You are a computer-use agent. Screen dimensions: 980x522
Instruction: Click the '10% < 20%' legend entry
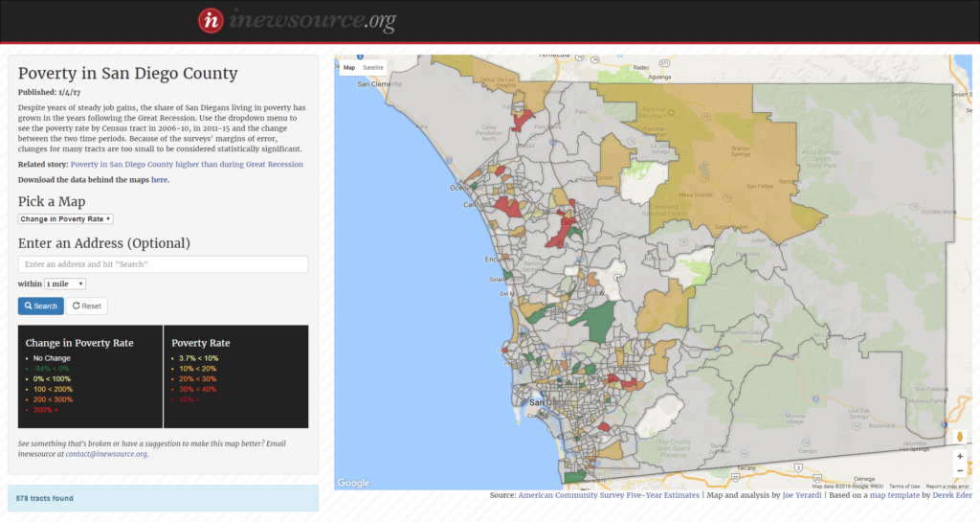(x=197, y=369)
